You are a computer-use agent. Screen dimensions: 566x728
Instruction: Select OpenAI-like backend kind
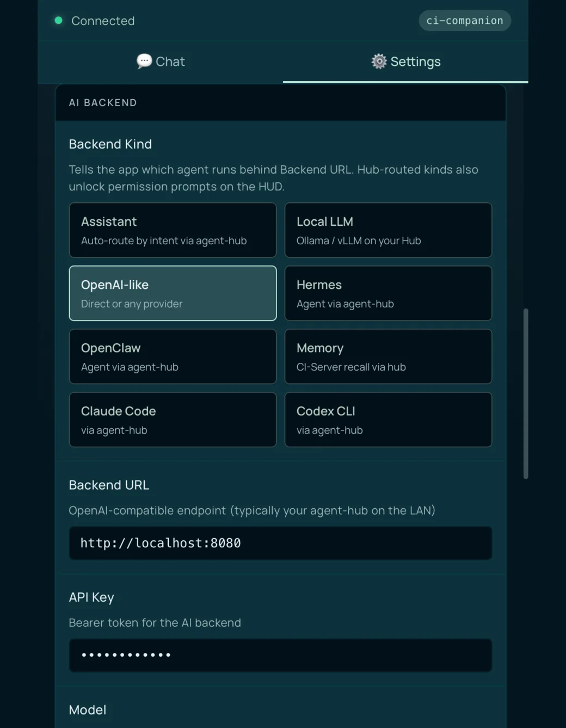click(173, 293)
